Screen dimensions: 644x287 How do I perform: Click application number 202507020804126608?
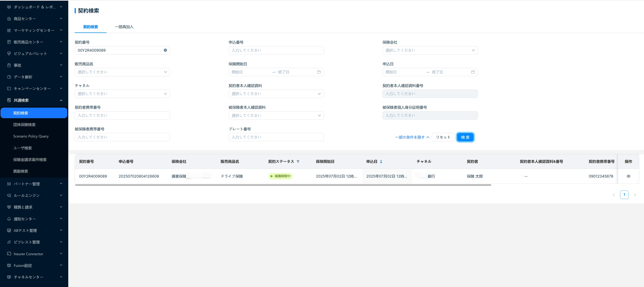click(x=139, y=176)
